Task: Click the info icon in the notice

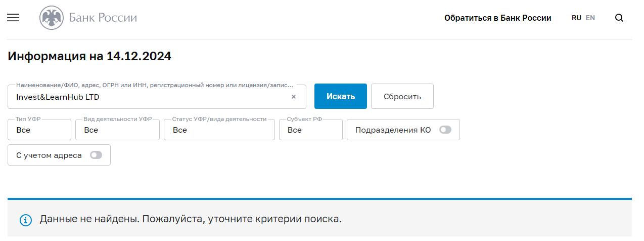Action: pos(25,220)
